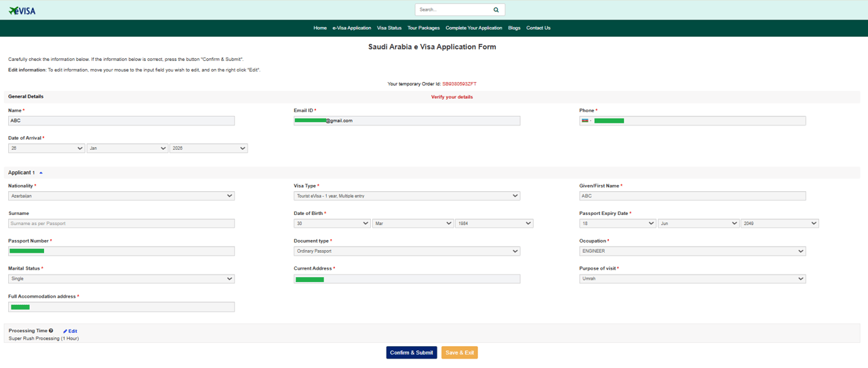Click the eVisa airplane logo

[x=22, y=10]
